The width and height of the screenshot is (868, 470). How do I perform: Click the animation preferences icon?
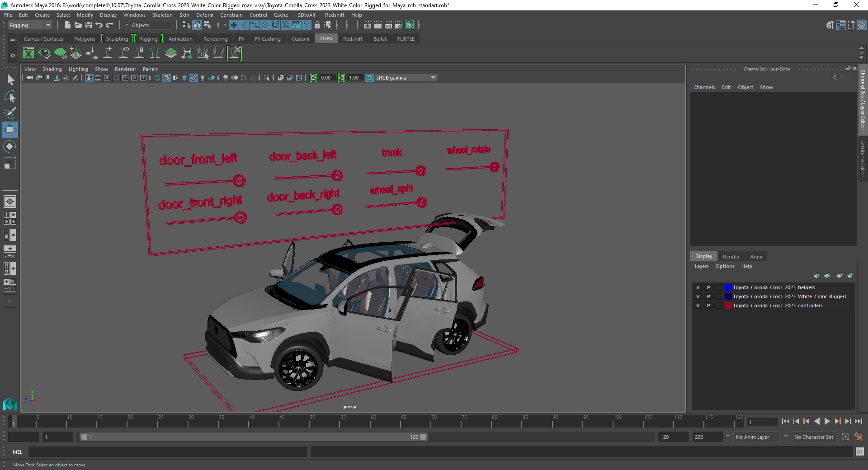point(859,437)
